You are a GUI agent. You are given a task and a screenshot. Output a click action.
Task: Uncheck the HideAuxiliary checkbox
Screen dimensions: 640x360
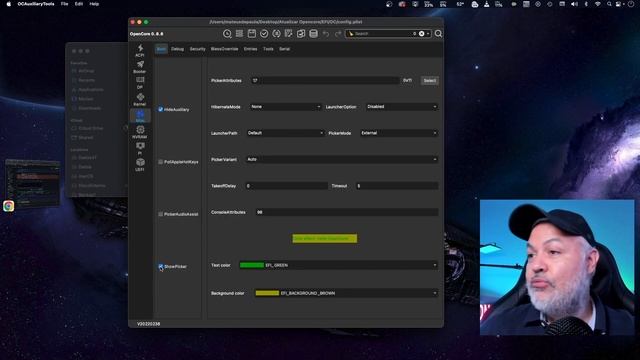pos(160,109)
